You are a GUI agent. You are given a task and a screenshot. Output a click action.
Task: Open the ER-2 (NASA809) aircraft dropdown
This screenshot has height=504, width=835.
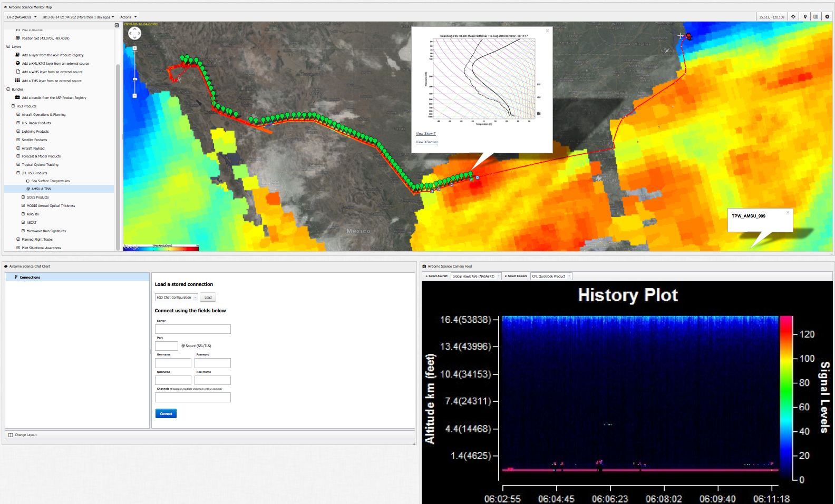coord(22,17)
